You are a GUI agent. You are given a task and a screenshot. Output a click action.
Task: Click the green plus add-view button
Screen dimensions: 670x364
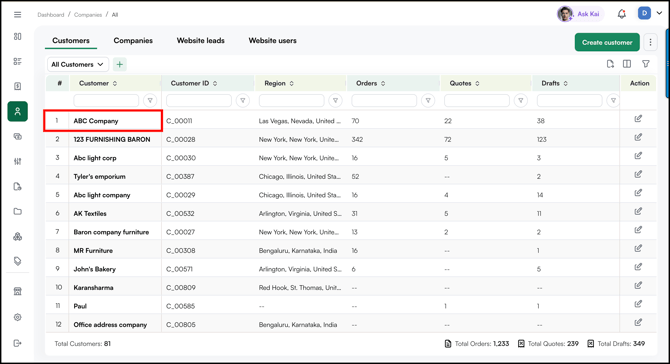120,65
